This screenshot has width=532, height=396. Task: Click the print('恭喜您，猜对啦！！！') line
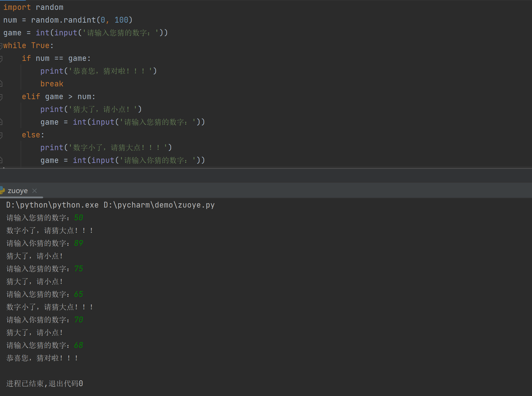coord(99,71)
